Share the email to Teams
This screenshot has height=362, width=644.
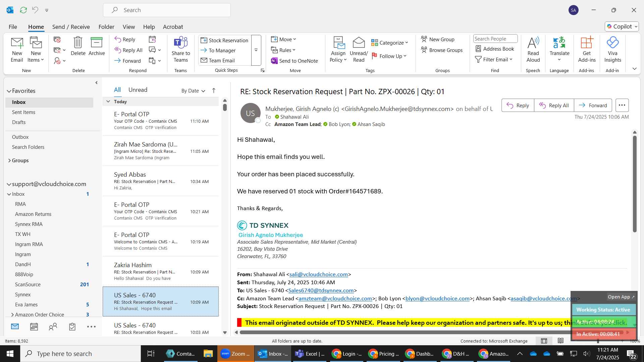pos(180,50)
